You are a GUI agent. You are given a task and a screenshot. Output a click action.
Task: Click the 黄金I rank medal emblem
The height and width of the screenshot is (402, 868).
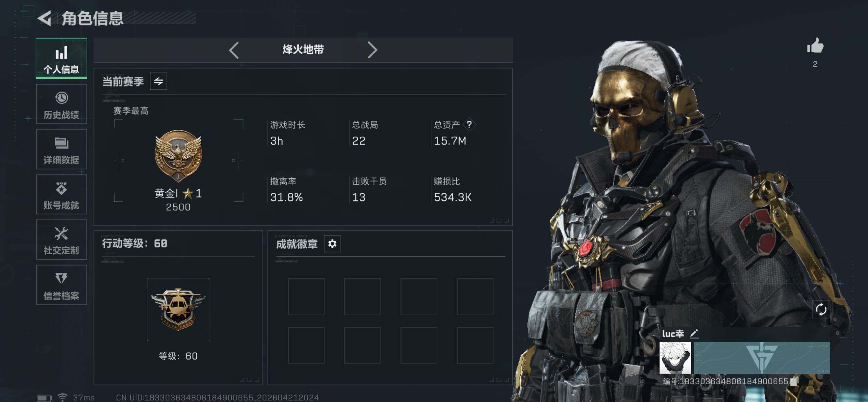(x=178, y=155)
